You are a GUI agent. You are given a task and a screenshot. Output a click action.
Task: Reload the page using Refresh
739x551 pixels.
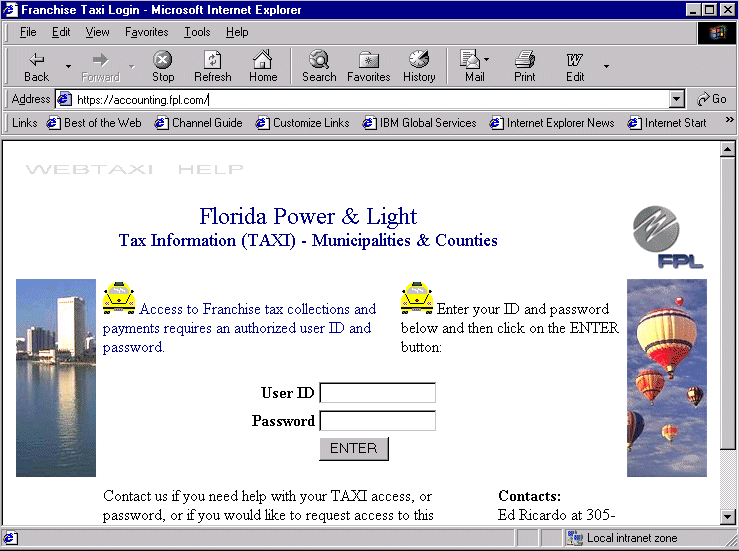(213, 66)
